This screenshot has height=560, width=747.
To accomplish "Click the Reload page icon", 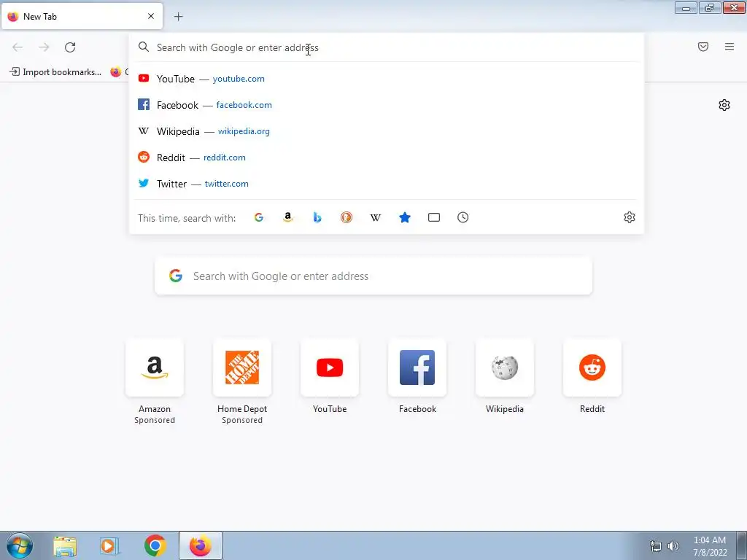I will pos(70,47).
